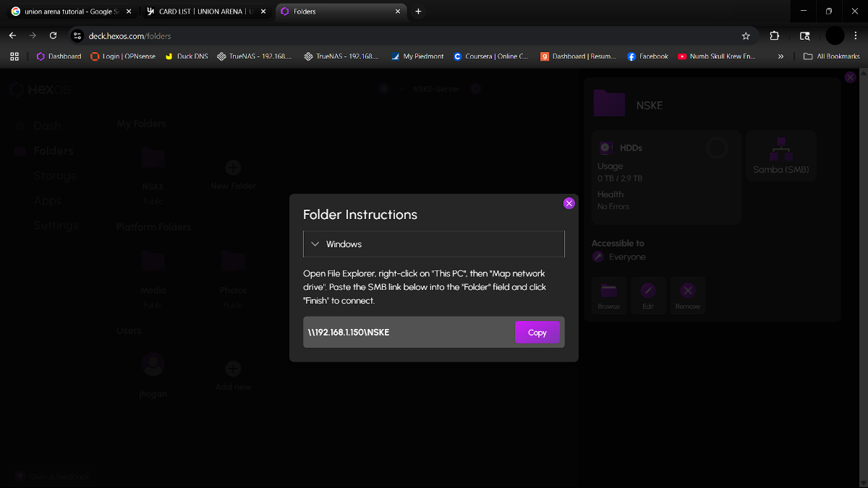Open the apps grid in bookmarks bar

pos(14,56)
